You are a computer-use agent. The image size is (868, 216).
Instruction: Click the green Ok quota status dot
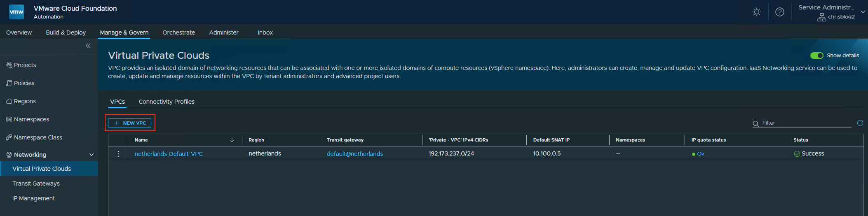tap(694, 154)
